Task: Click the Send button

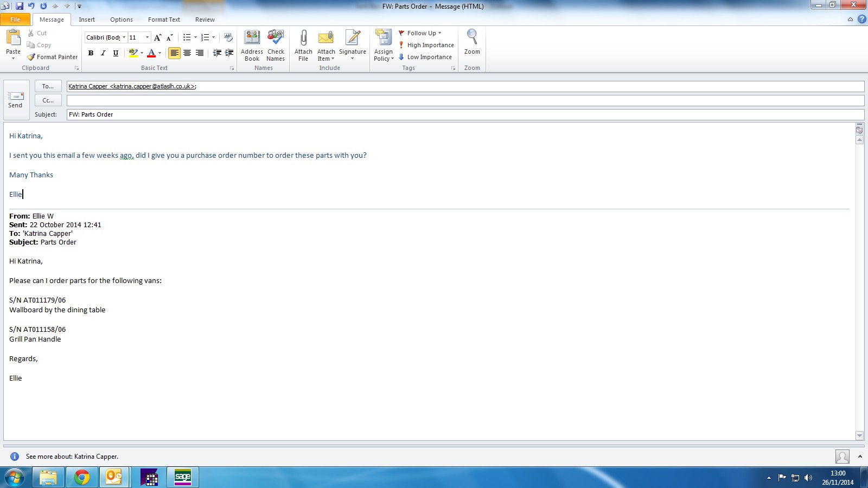Action: click(x=16, y=100)
